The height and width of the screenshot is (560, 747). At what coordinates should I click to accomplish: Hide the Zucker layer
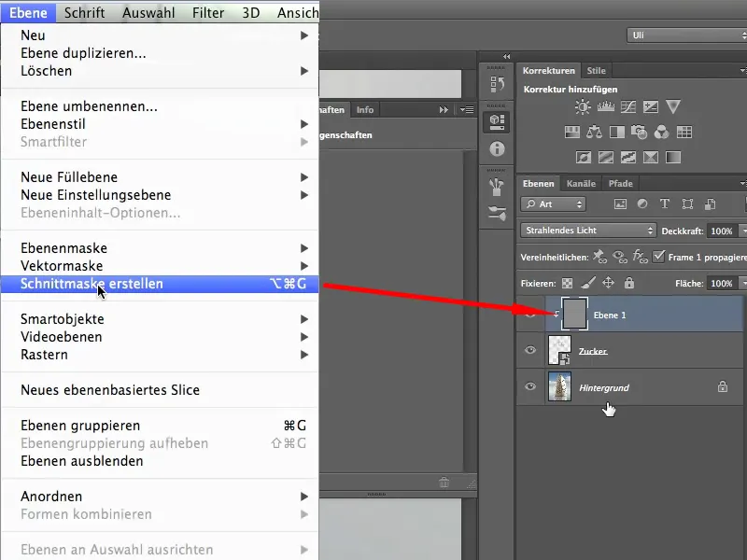coord(530,351)
